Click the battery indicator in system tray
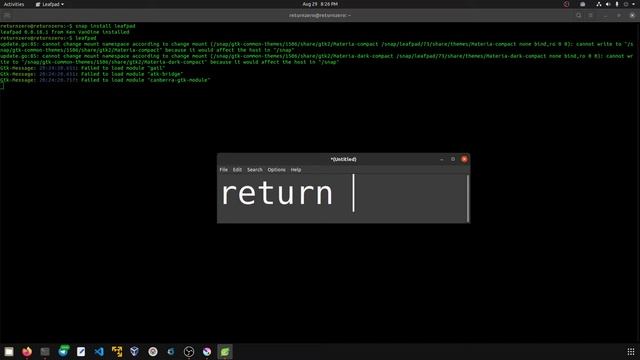Viewport: 640px width, 360px height. 617,4
